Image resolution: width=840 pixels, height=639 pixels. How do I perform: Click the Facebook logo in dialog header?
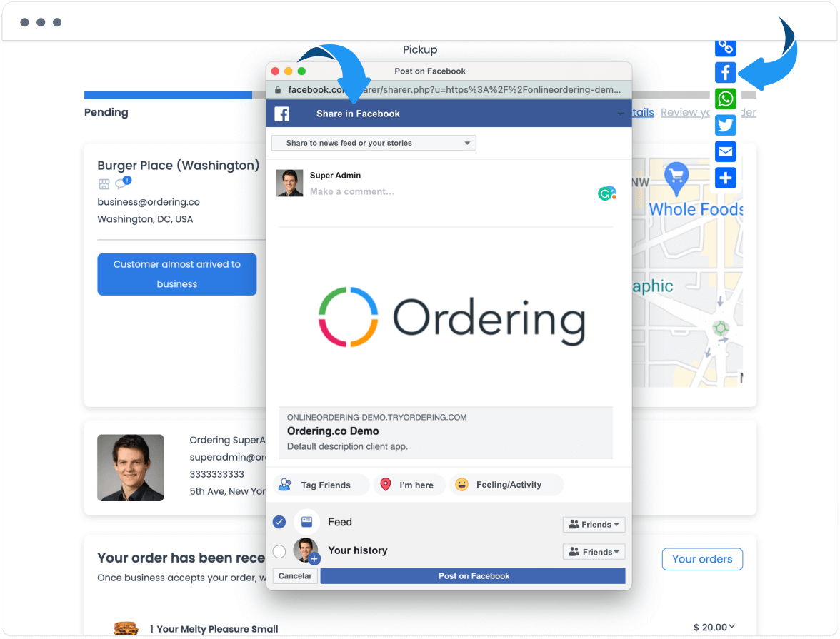pos(281,114)
